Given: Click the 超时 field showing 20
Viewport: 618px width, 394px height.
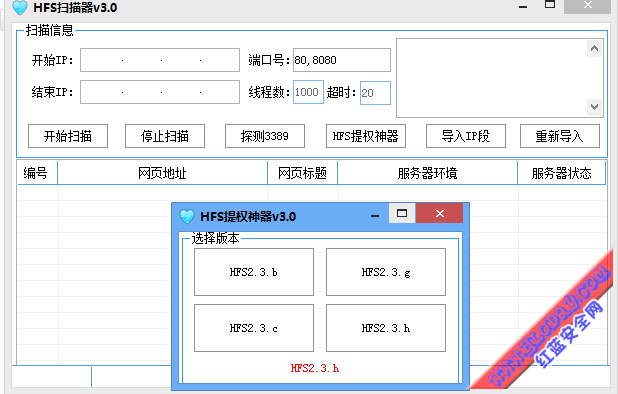Looking at the screenshot, I should (375, 93).
